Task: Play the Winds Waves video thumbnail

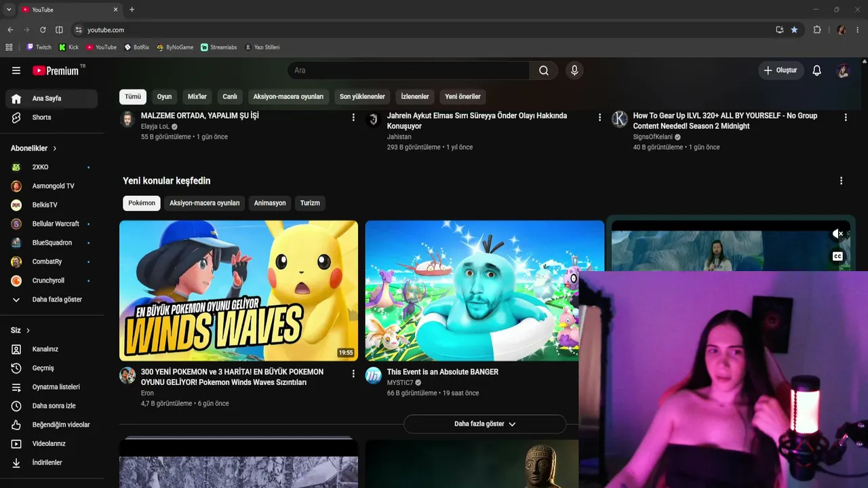Action: (x=239, y=291)
